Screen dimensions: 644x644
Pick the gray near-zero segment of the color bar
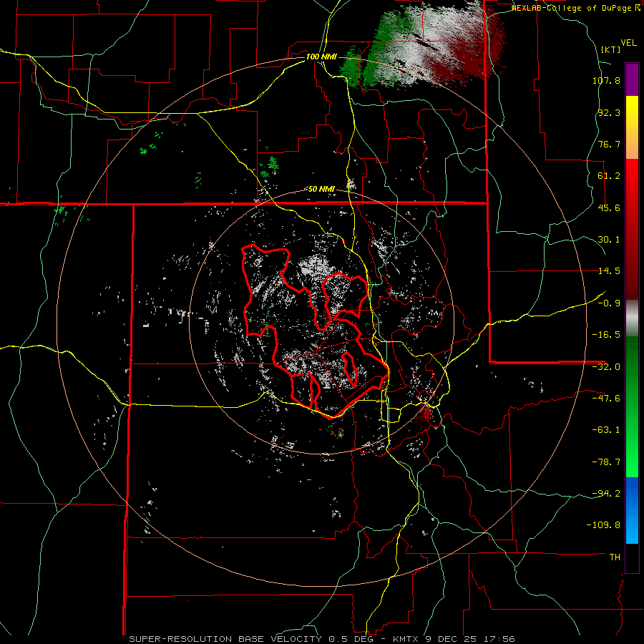632,318
